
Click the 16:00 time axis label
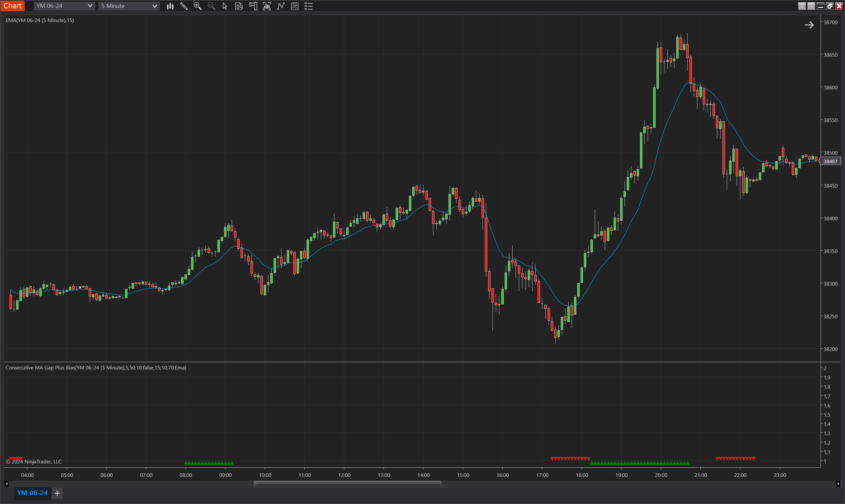point(502,475)
